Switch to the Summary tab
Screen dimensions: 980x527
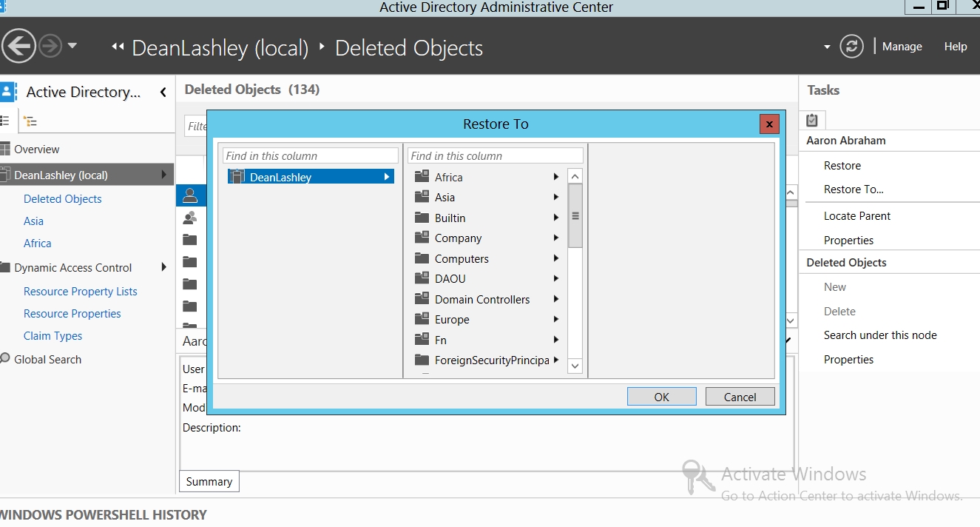tap(209, 482)
